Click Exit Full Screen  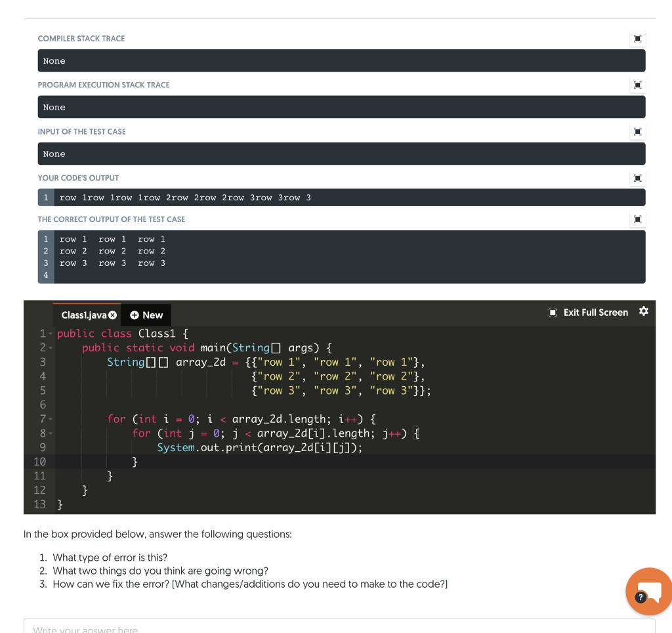click(596, 312)
